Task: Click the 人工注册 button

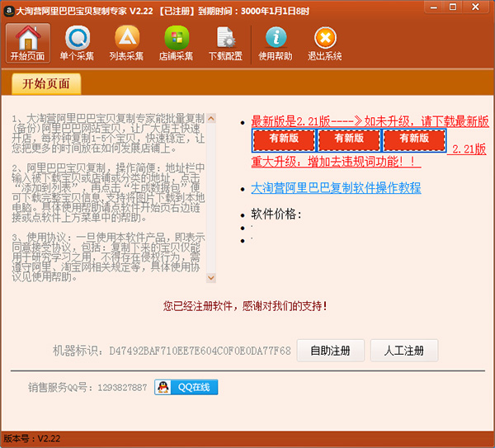Action: [x=404, y=350]
